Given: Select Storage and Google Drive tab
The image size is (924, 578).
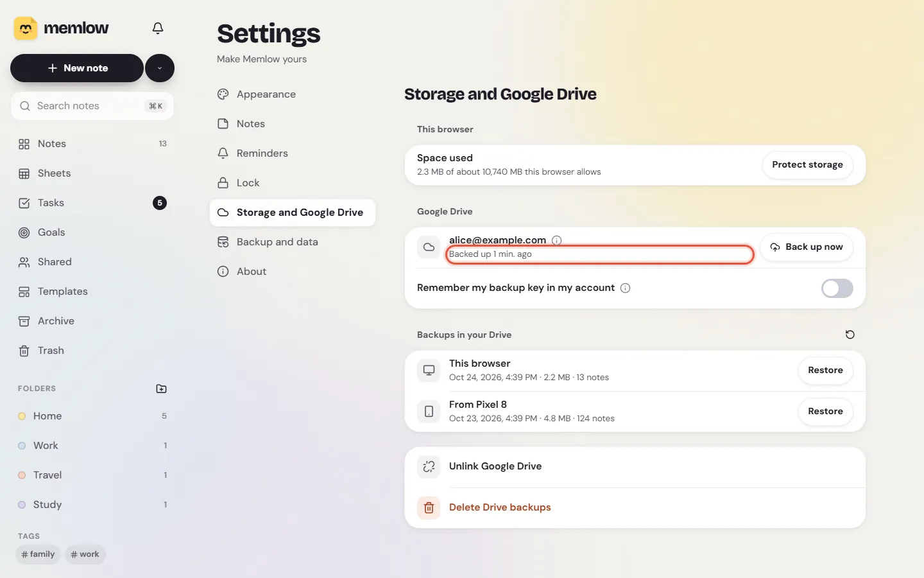Looking at the screenshot, I should pyautogui.click(x=293, y=213).
